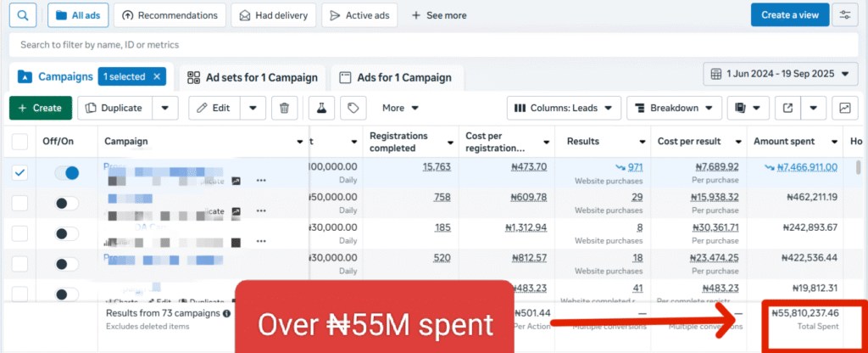Switch to Ads for 1 Campaign tab
The image size is (868, 353).
396,77
